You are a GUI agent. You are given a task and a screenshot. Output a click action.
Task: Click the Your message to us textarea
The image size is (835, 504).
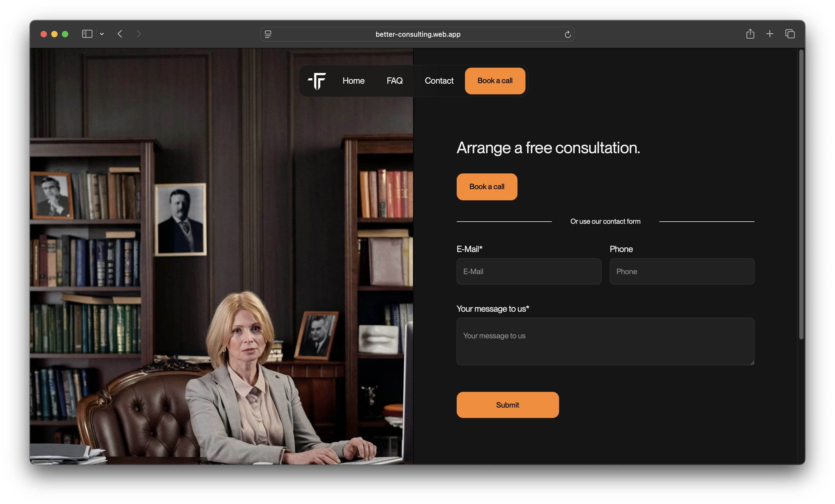(605, 342)
